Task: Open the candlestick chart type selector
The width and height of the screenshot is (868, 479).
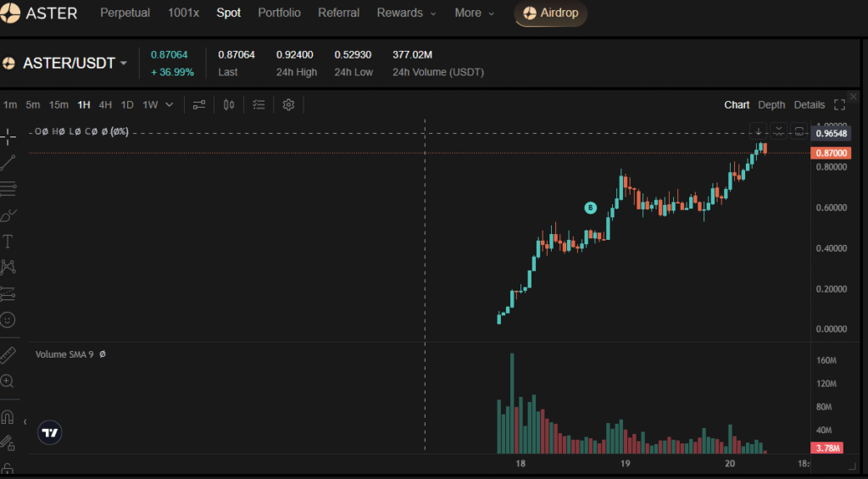Action: coord(229,104)
